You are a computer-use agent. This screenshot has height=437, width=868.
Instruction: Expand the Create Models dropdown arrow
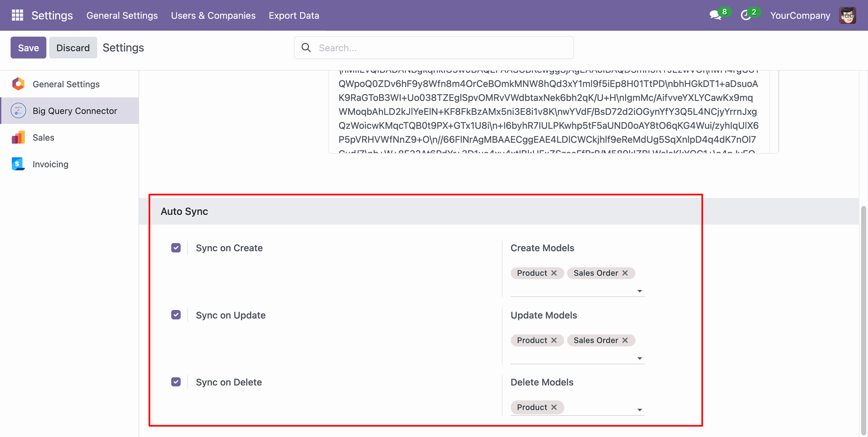pos(639,291)
